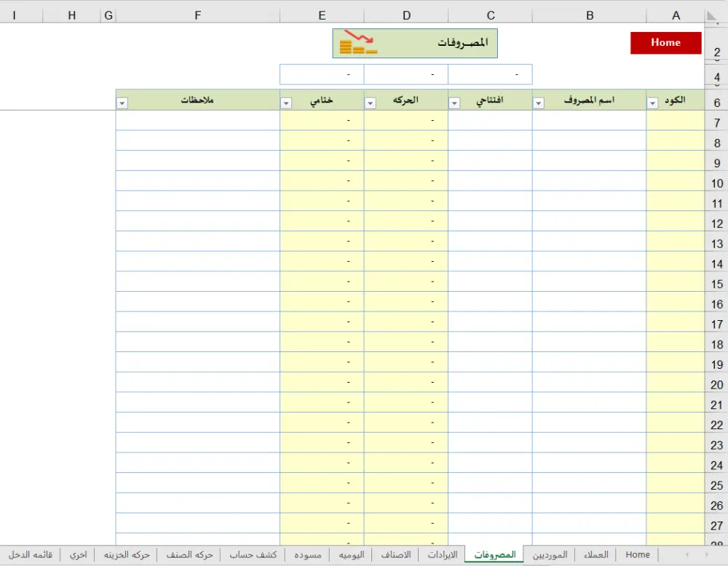Open filter dropdown for الحركه column

(370, 103)
